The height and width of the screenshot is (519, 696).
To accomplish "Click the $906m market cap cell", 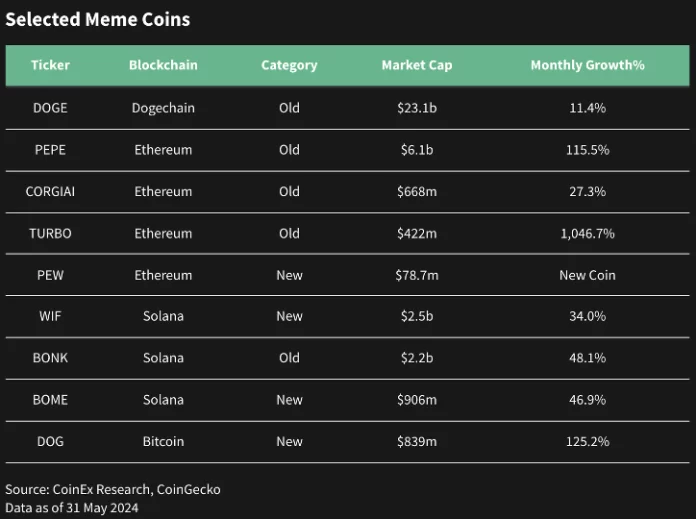I will click(x=416, y=400).
